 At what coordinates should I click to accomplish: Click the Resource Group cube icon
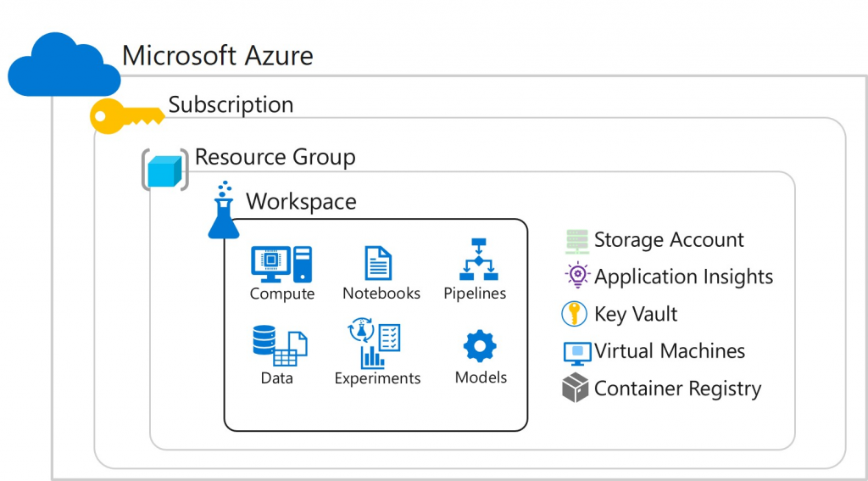[x=164, y=170]
